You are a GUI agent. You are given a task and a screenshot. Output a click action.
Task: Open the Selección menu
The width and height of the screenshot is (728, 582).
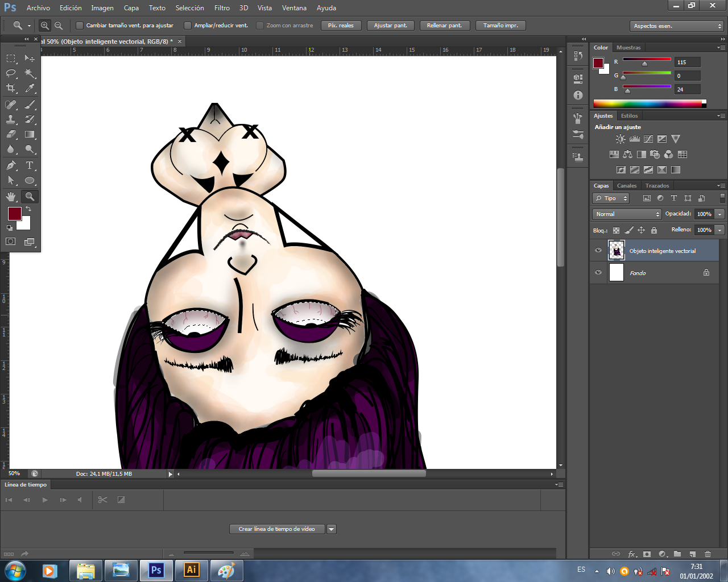pos(189,8)
